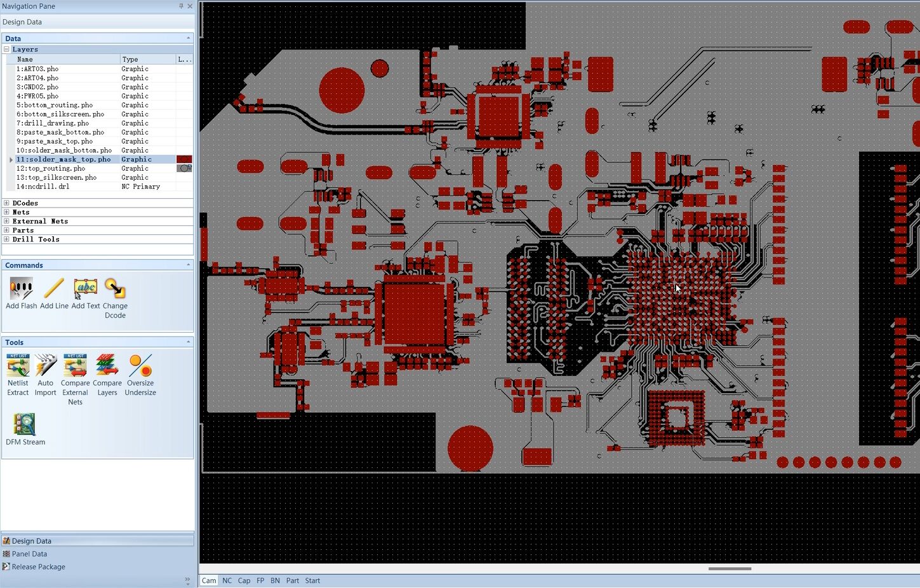Toggle pin on the Navigation Pane
The image size is (920, 588).
[x=181, y=6]
